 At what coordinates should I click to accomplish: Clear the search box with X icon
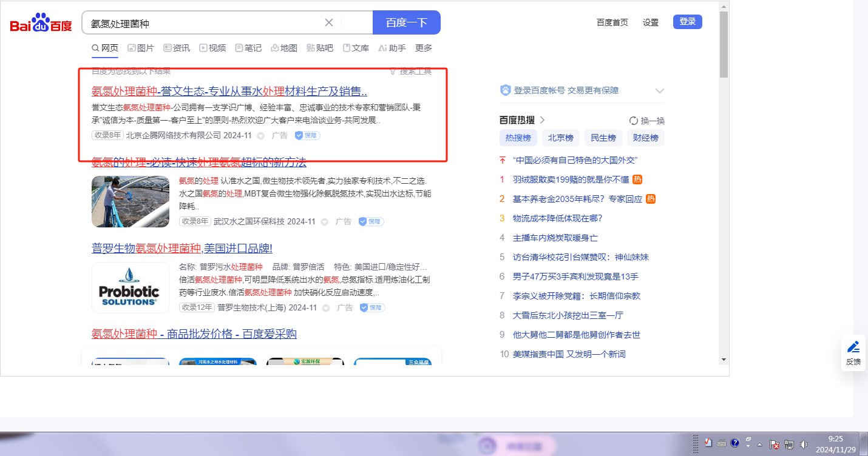pos(329,22)
